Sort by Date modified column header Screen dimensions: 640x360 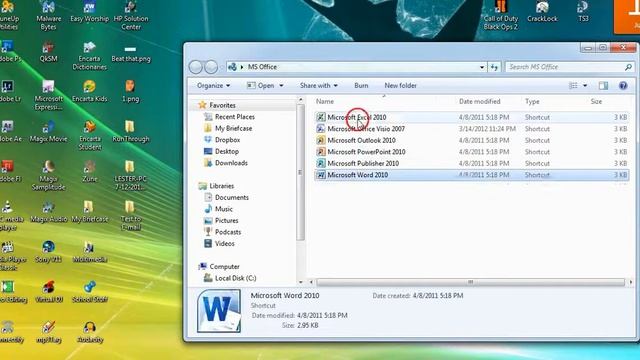(x=480, y=102)
